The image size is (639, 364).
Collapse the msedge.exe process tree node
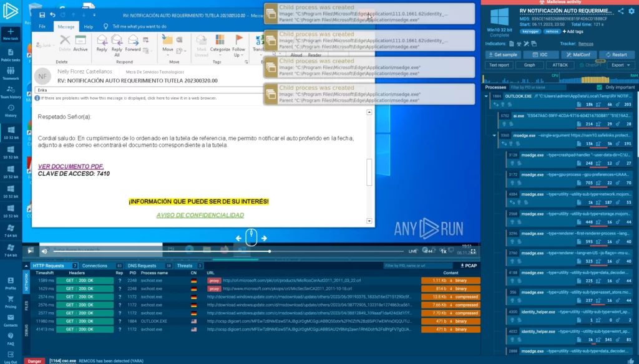495,135
